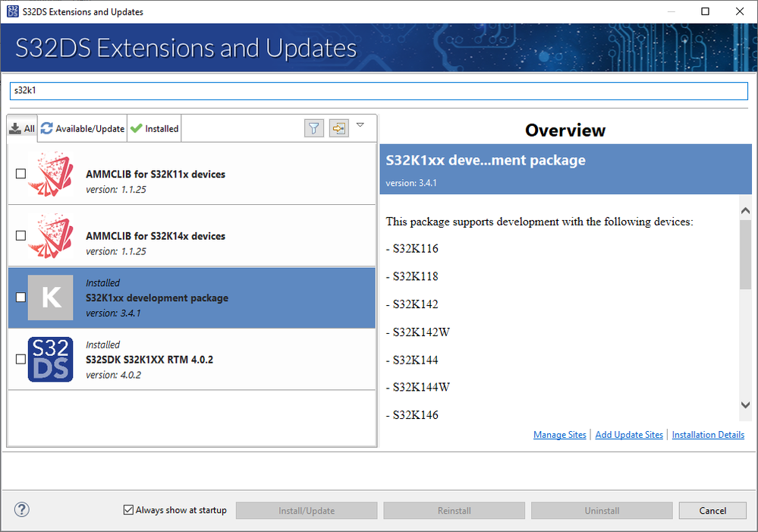The image size is (758, 532).
Task: Click the S32K146 device entry in overview
Action: point(412,415)
